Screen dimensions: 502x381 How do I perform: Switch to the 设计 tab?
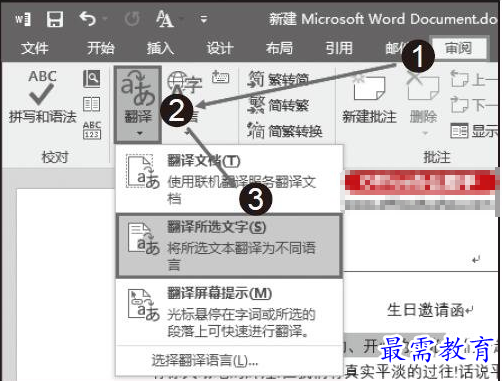point(220,48)
